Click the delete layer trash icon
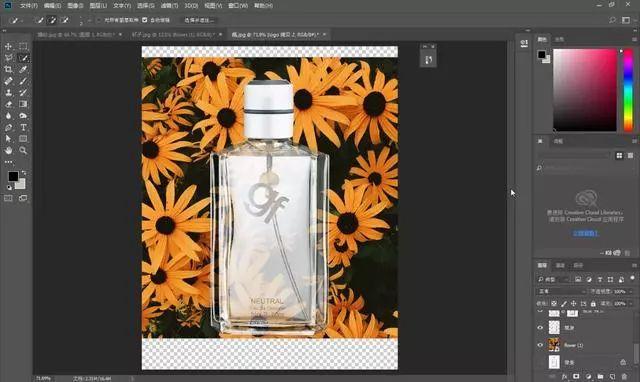This screenshot has width=640, height=382. point(624,376)
